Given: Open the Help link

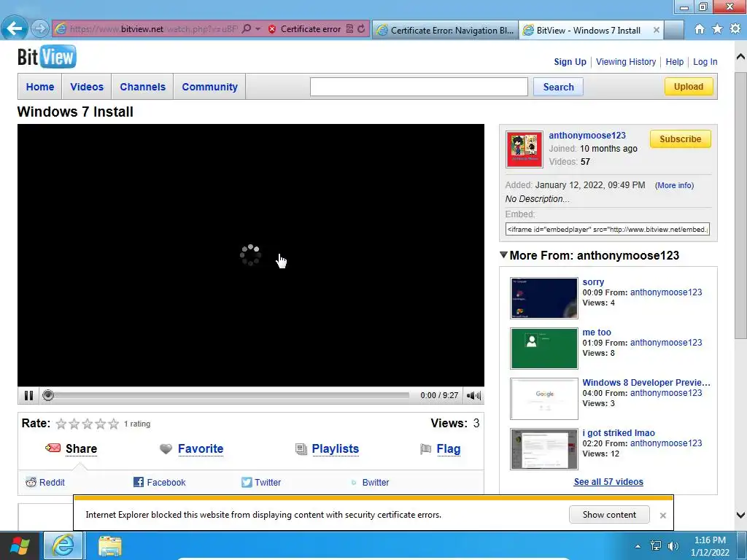Looking at the screenshot, I should [x=674, y=62].
